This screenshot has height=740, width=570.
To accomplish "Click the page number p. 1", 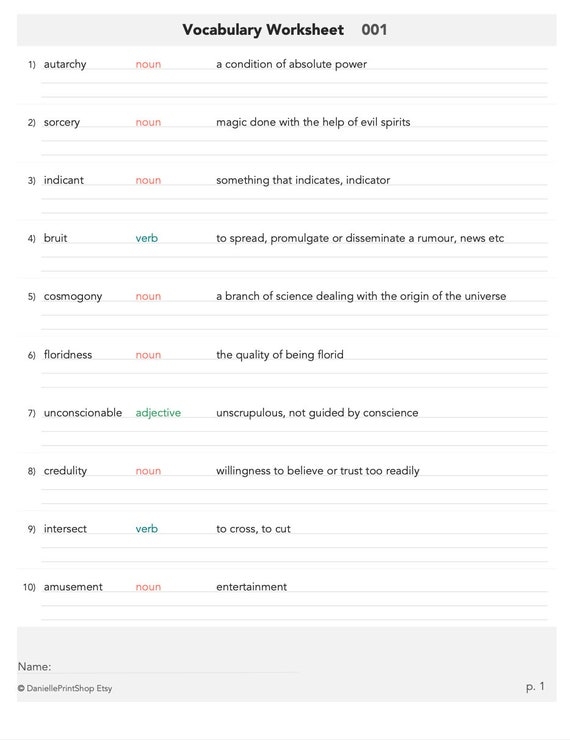I will pos(535,687).
